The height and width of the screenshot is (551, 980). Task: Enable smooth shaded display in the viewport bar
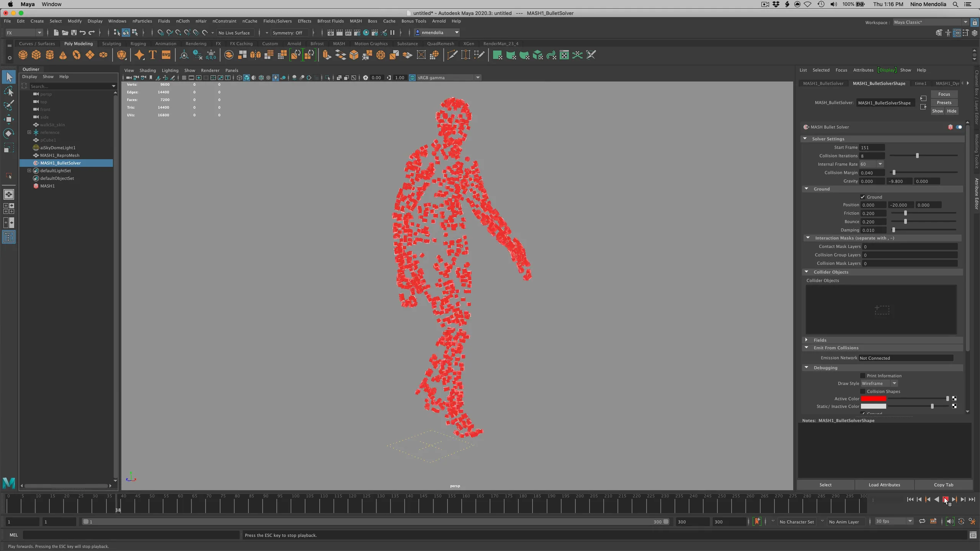point(246,78)
